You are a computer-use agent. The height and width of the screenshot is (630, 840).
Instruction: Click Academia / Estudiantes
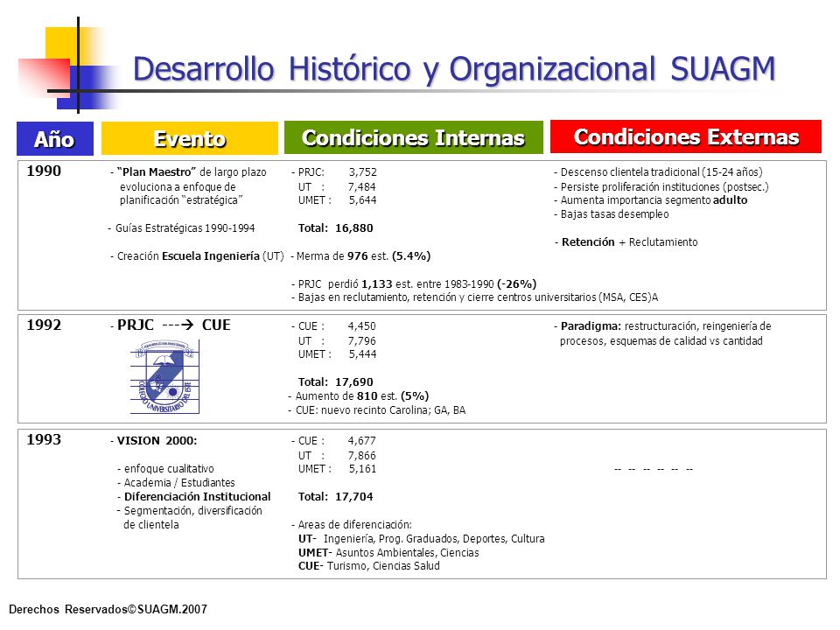(x=176, y=483)
